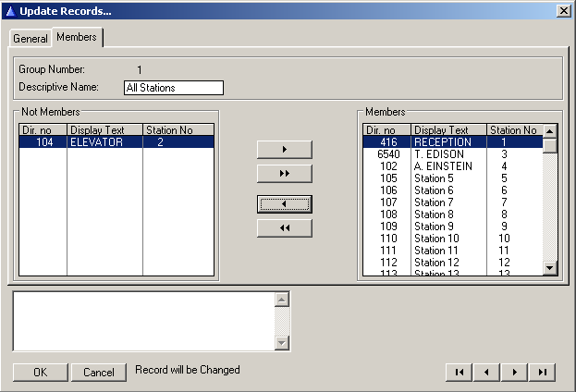Click the remove all double left-arrow button

(x=284, y=228)
